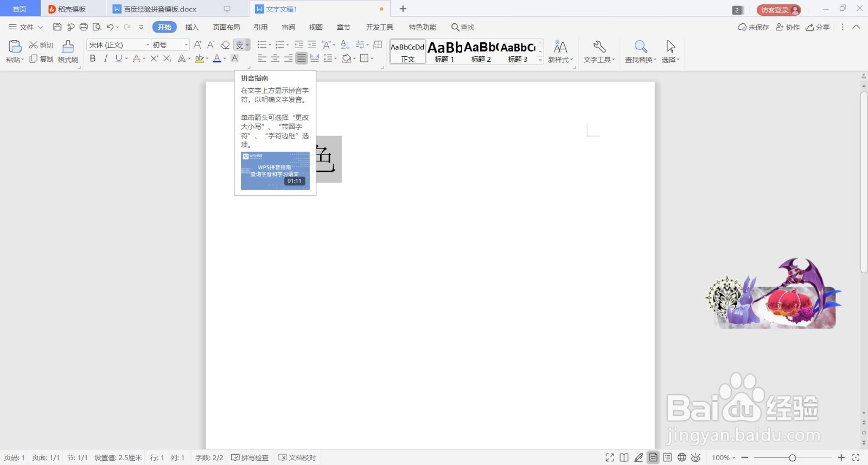Image resolution: width=868 pixels, height=465 pixels.
Task: Click the Increase Indent icon
Action: coord(312,45)
